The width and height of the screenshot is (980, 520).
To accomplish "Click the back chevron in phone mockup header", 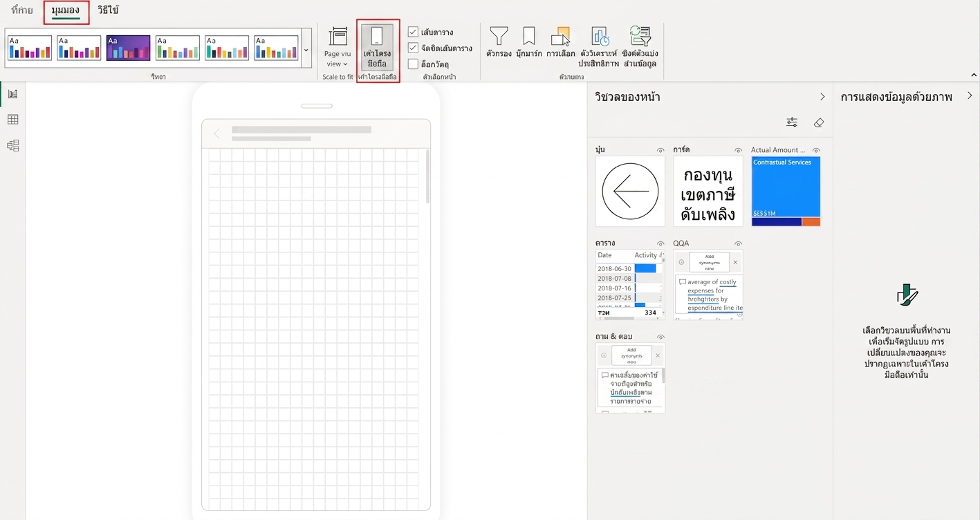I will [x=216, y=133].
